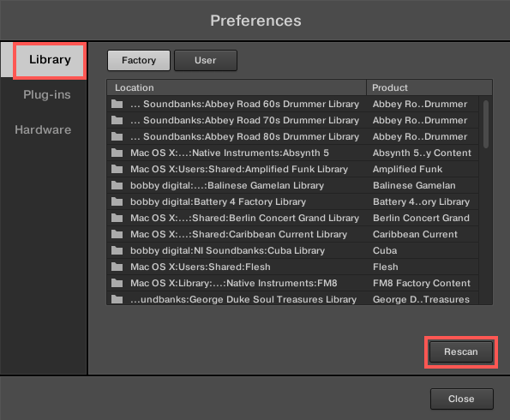Select location 'Mac OS X:Library:...:Native Instruments:FM8'
The image size is (510, 420).
coord(233,283)
